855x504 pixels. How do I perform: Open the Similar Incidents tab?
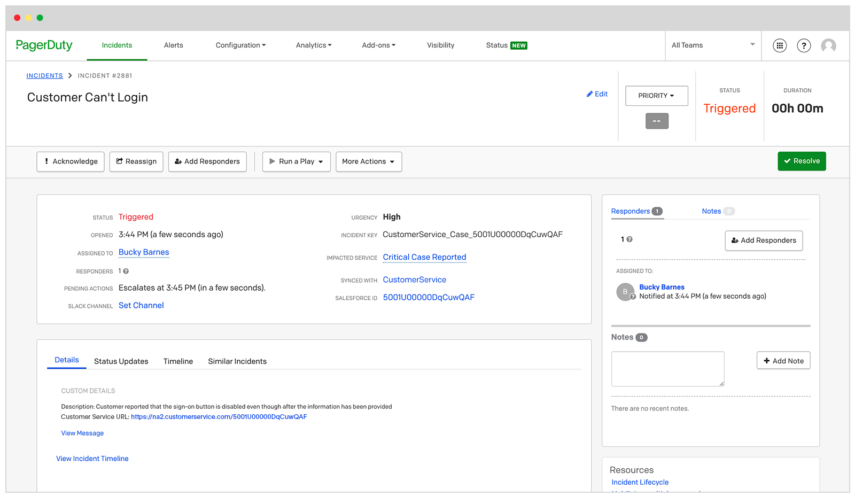tap(237, 361)
